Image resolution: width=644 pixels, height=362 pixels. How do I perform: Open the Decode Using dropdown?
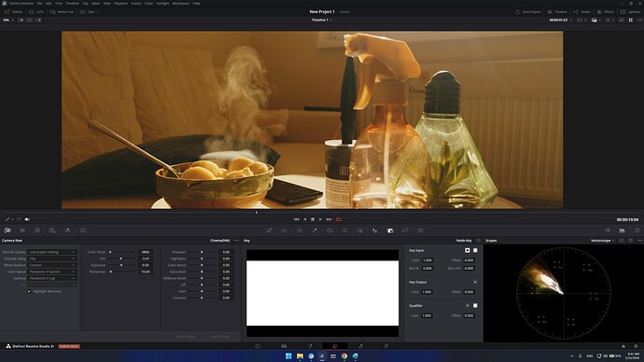point(52,258)
